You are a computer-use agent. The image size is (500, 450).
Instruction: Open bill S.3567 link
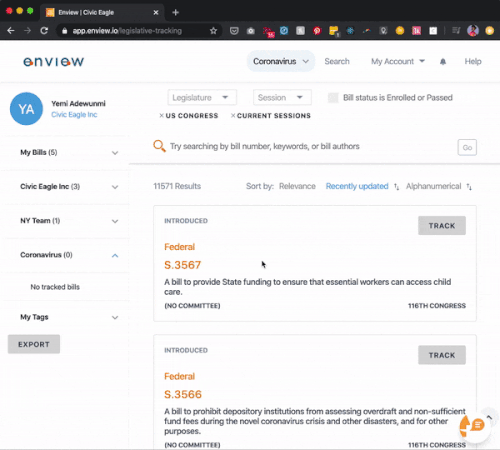pyautogui.click(x=183, y=265)
